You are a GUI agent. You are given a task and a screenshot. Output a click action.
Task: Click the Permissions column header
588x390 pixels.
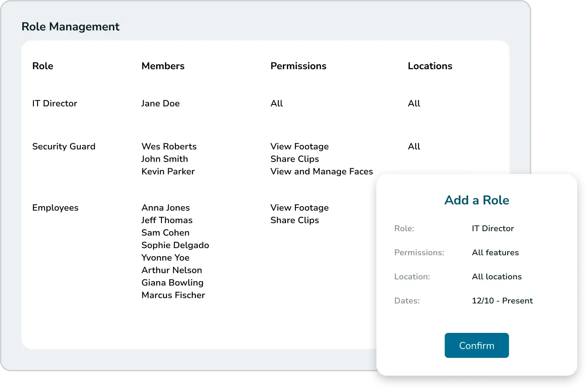pos(298,66)
